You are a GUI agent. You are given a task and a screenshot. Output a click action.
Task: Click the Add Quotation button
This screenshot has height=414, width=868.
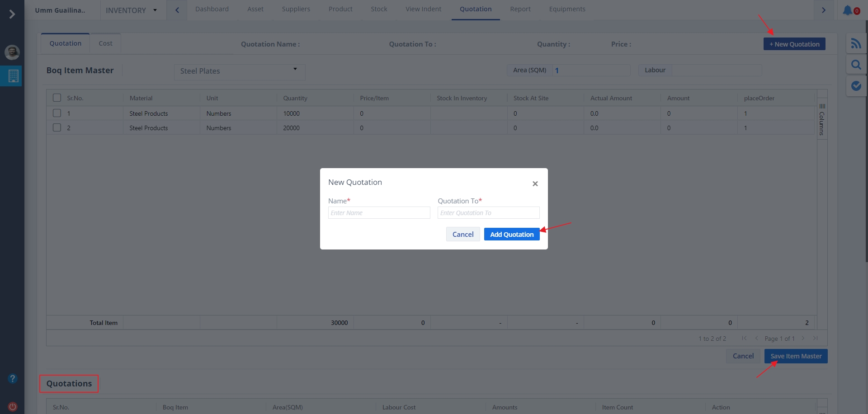coord(511,234)
